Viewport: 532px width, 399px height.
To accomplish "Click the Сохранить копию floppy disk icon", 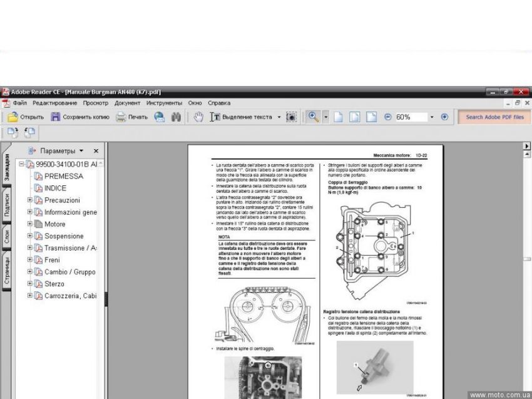I will click(x=56, y=117).
